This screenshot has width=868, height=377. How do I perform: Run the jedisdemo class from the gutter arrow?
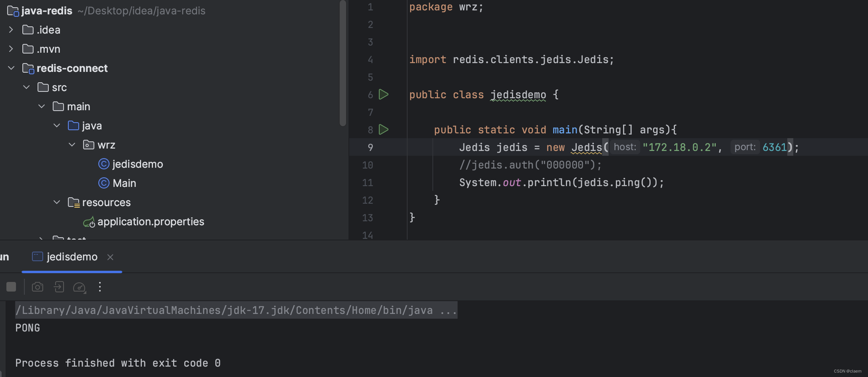click(384, 95)
